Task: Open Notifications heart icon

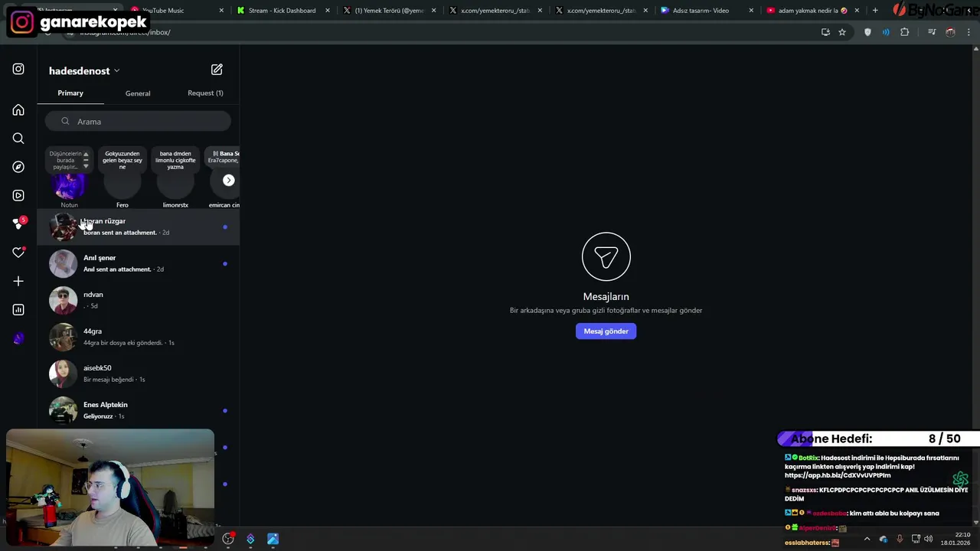Action: click(18, 253)
